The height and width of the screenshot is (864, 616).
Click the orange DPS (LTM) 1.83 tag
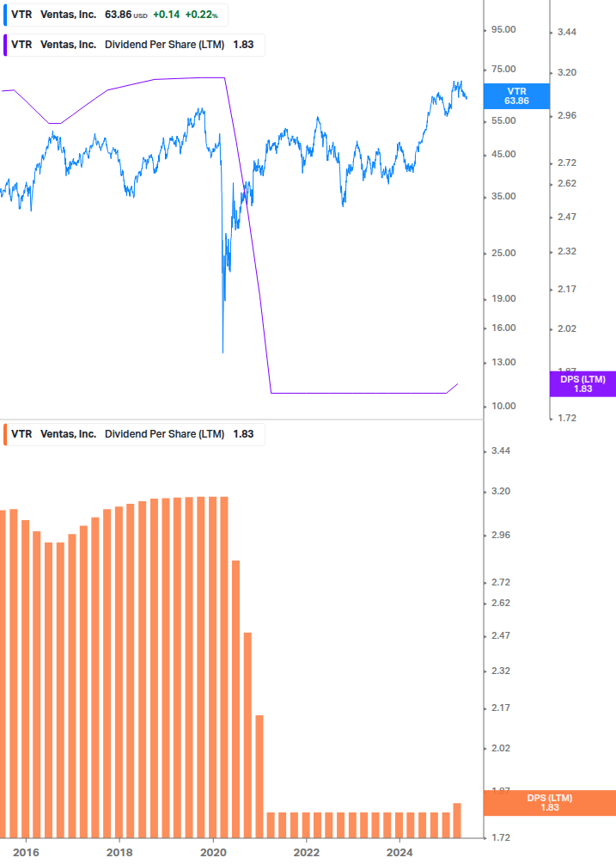pos(549,803)
